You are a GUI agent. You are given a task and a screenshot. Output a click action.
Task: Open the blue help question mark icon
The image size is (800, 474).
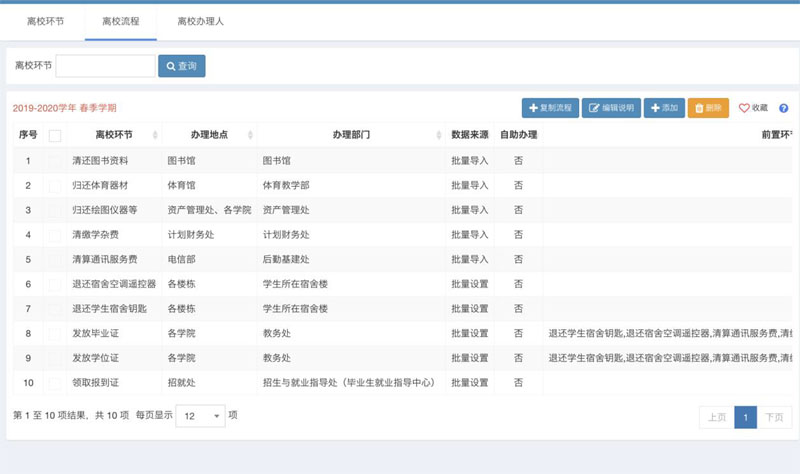coord(783,108)
